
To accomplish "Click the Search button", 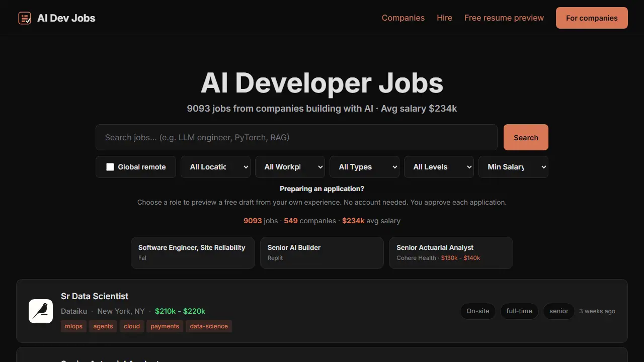I will pyautogui.click(x=526, y=137).
